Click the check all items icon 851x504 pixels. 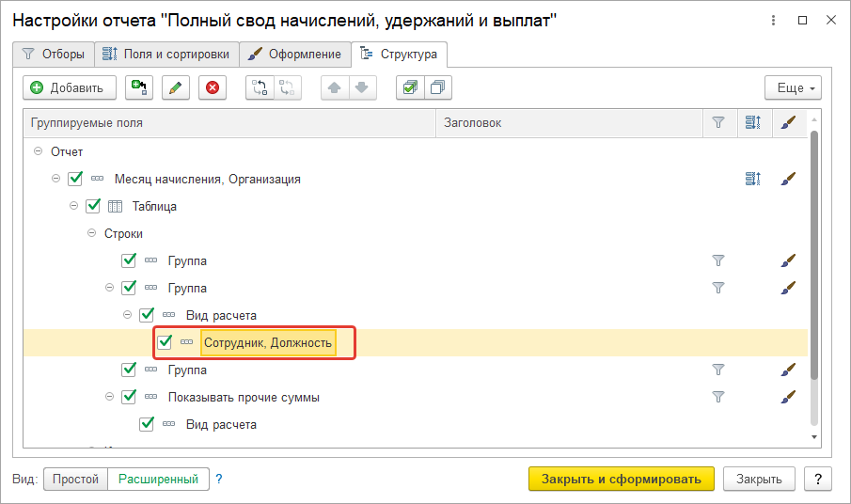pyautogui.click(x=409, y=87)
